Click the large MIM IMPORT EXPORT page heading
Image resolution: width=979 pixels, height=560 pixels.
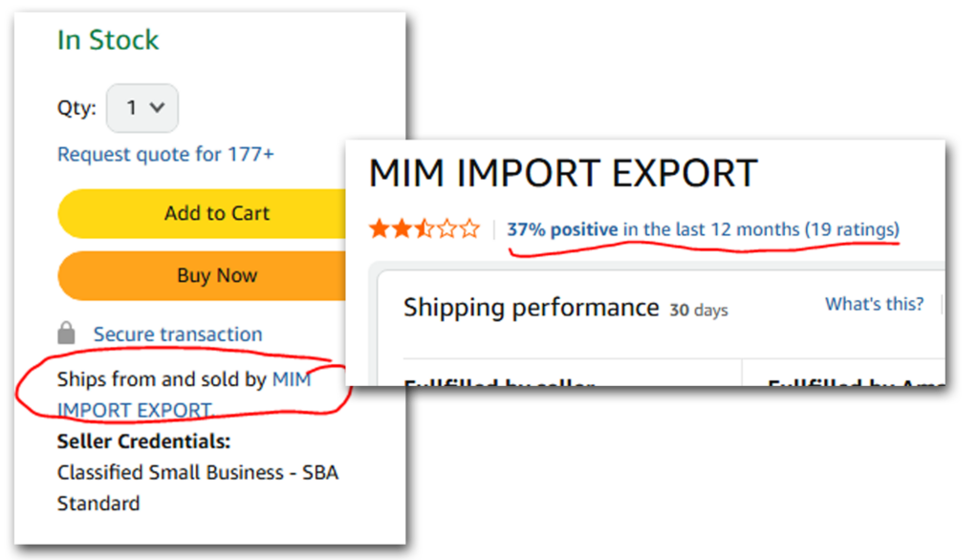pyautogui.click(x=562, y=174)
